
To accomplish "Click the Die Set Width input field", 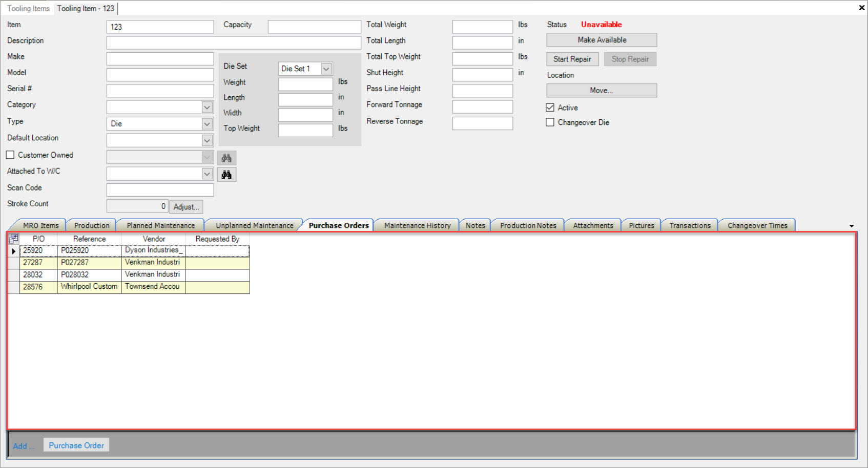I will coord(305,115).
